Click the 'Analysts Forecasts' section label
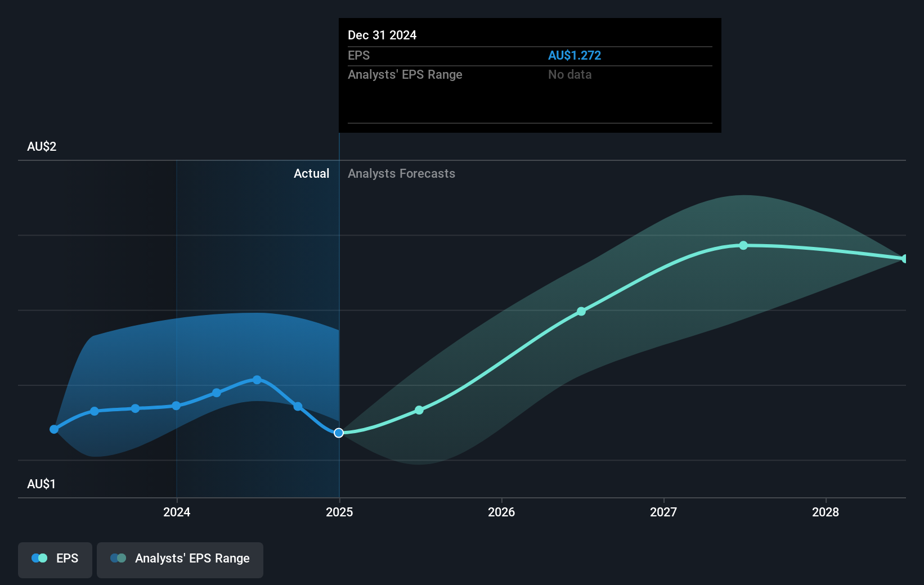The width and height of the screenshot is (924, 585). click(x=401, y=173)
